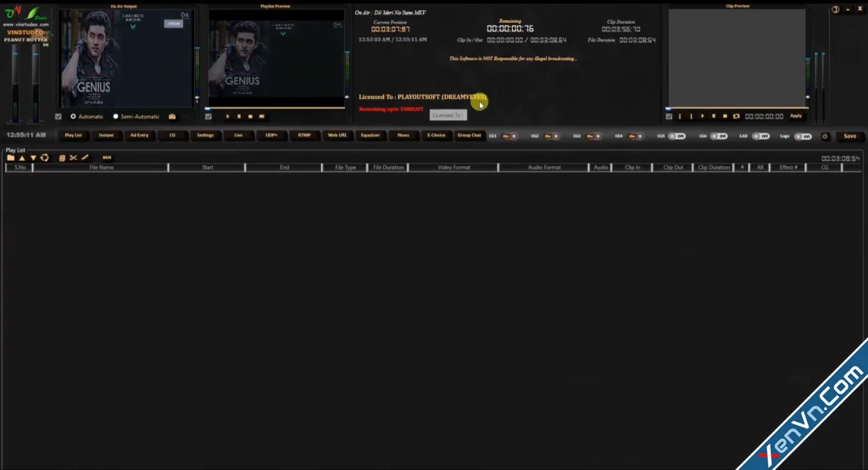868x470 pixels.
Task: Select the Semi-Automatic radio button
Action: 115,117
